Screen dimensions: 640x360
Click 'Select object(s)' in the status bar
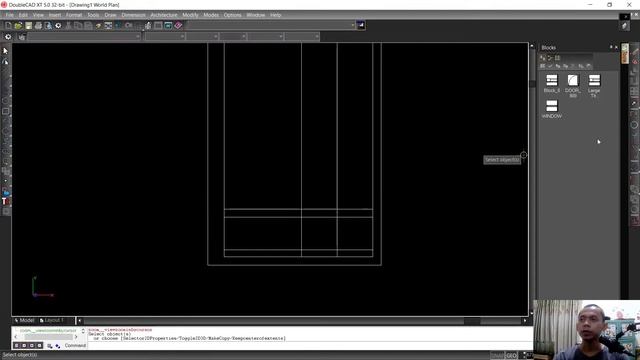[x=20, y=355]
